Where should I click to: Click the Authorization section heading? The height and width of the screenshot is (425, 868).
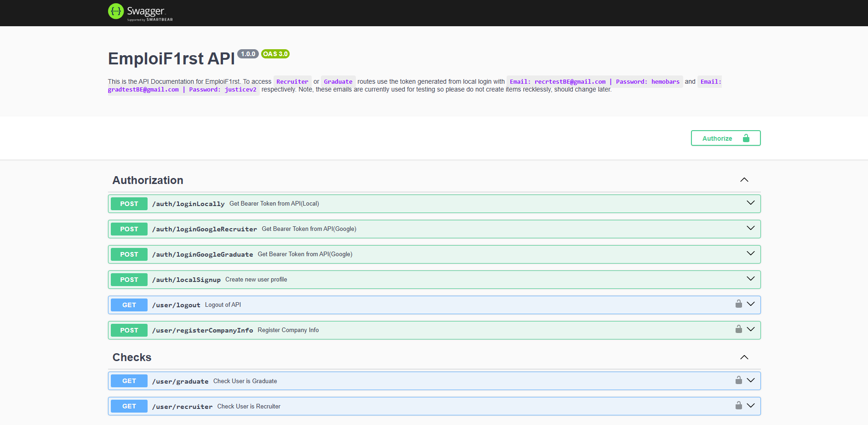(148, 180)
